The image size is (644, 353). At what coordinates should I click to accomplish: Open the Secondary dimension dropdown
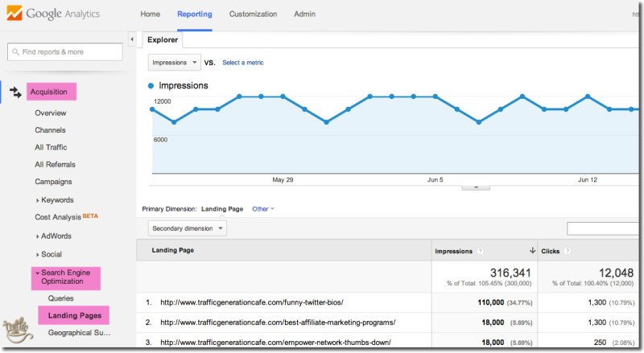[x=188, y=228]
